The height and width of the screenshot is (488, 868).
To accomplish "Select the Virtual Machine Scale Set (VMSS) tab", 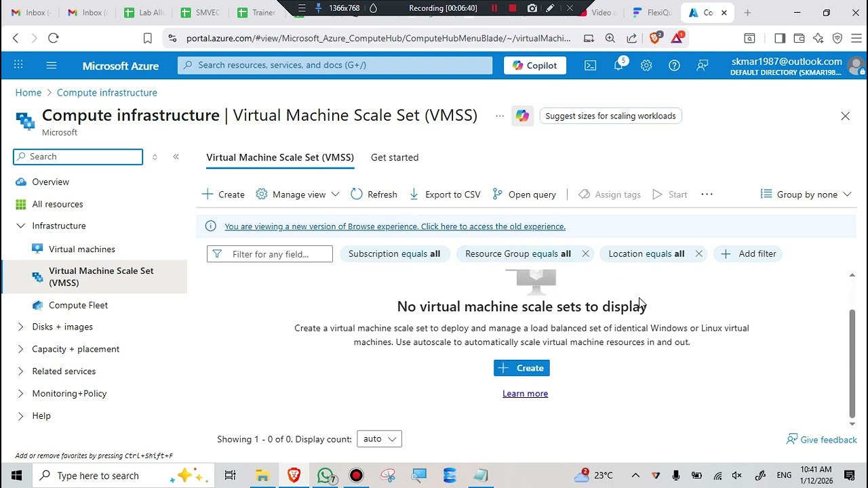I will pos(280,157).
